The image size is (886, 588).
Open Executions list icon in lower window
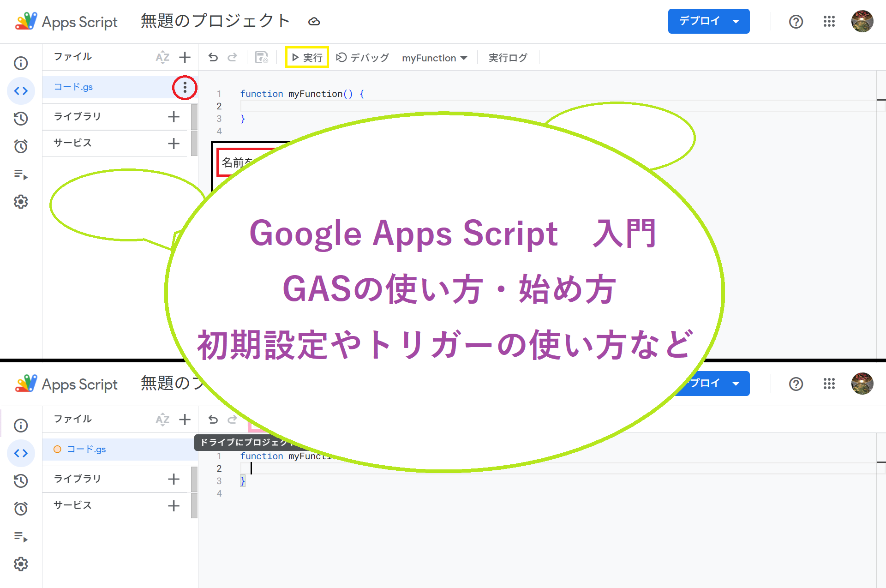(x=21, y=537)
